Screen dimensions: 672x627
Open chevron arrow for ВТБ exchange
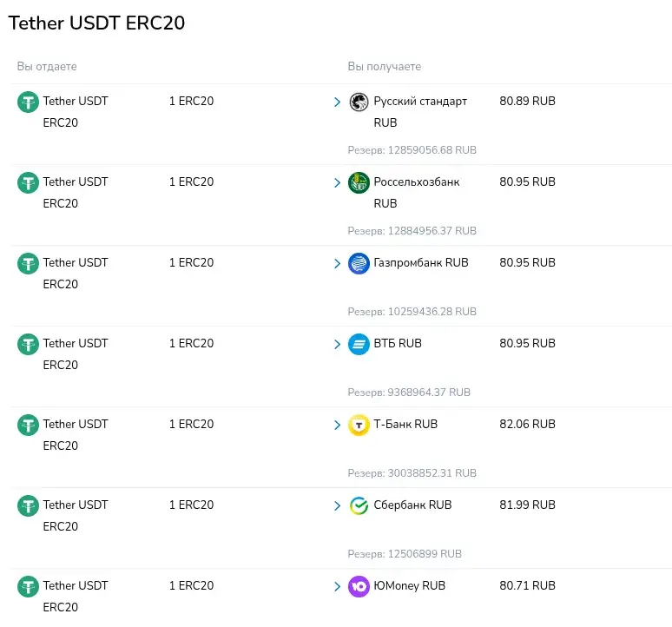(x=337, y=344)
